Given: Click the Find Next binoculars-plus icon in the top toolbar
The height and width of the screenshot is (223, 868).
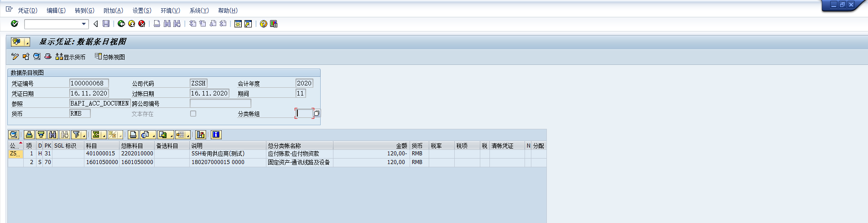Looking at the screenshot, I should point(177,24).
